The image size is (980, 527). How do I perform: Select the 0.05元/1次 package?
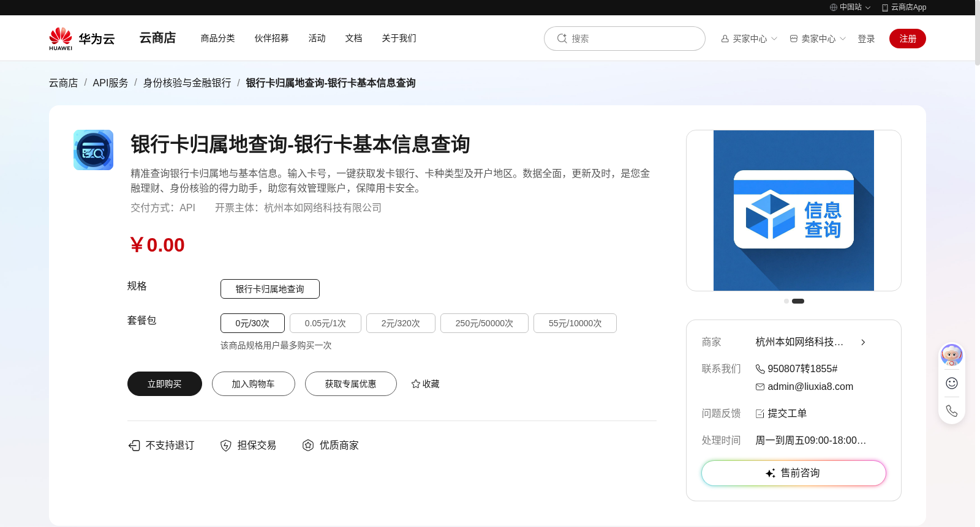(x=325, y=323)
